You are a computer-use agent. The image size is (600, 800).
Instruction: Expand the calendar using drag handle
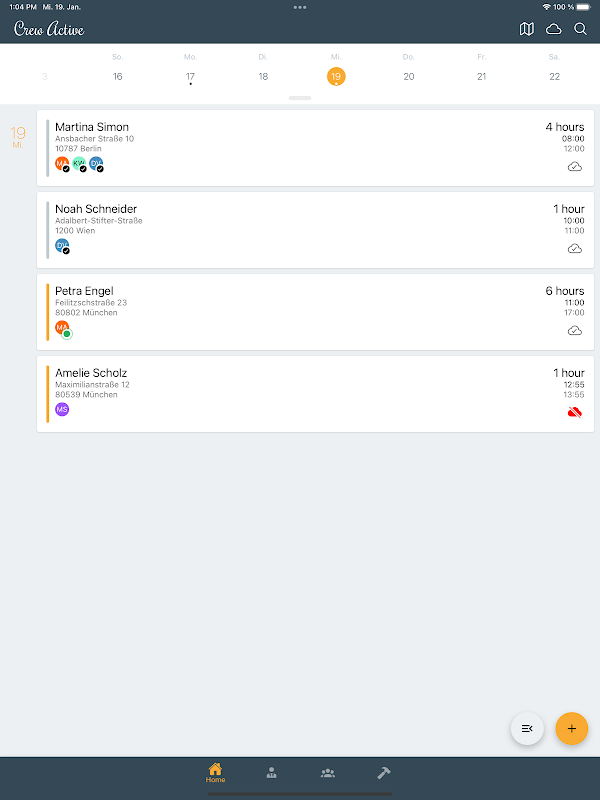point(300,98)
